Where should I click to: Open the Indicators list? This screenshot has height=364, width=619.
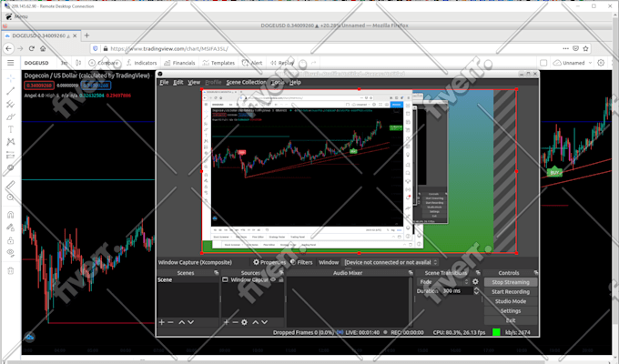pyautogui.click(x=141, y=63)
